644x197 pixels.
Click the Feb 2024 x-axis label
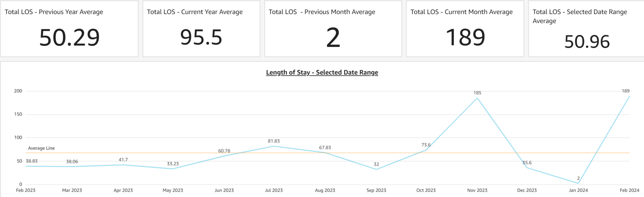(x=629, y=190)
